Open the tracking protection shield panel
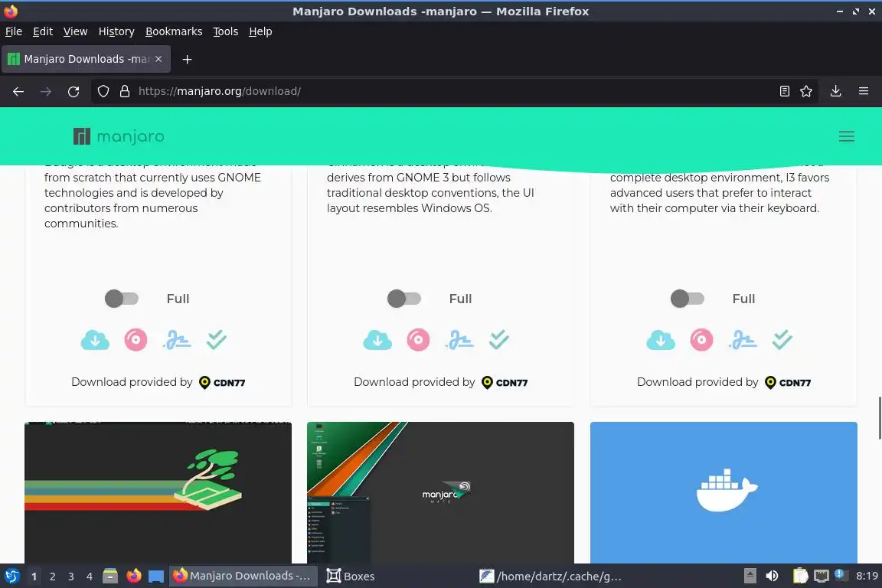The width and height of the screenshot is (882, 588). coord(103,91)
